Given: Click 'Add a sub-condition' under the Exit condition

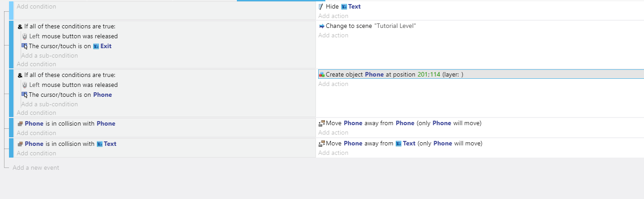Looking at the screenshot, I should [49, 56].
